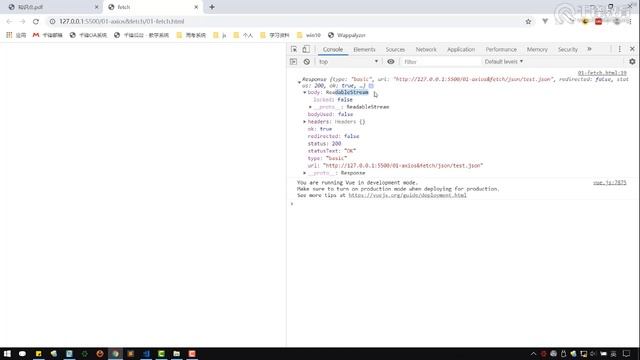Expand the __proto__: ReadableStream node
640x360 pixels.
(x=310, y=107)
